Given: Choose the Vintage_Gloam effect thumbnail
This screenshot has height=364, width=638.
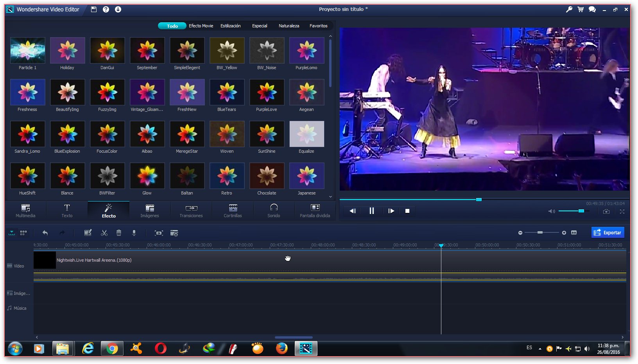Looking at the screenshot, I should tap(147, 92).
